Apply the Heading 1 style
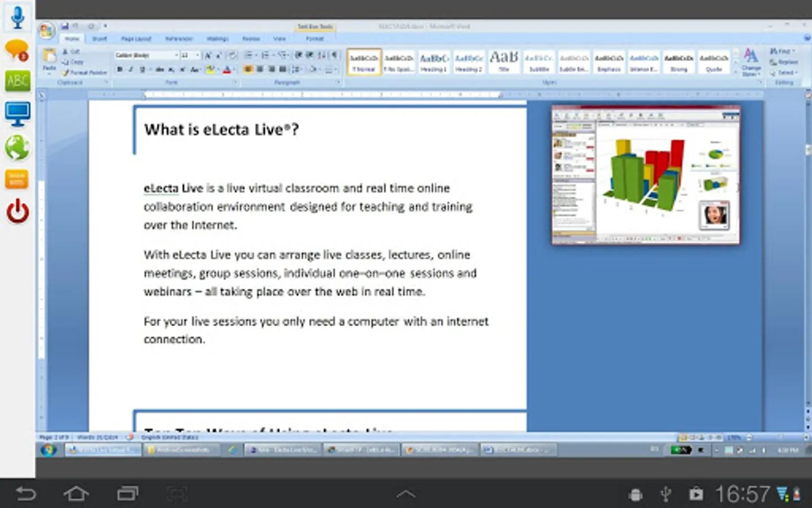Screen dimensions: 812x508 point(434,62)
